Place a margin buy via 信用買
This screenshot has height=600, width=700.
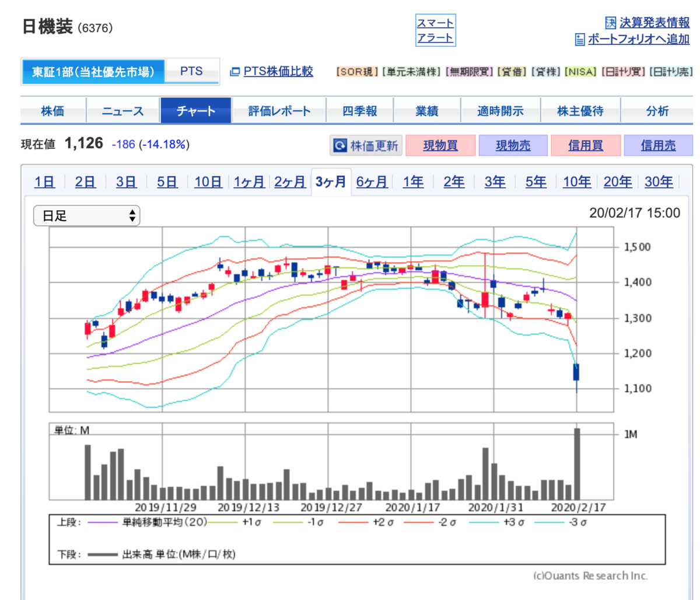pyautogui.click(x=586, y=145)
